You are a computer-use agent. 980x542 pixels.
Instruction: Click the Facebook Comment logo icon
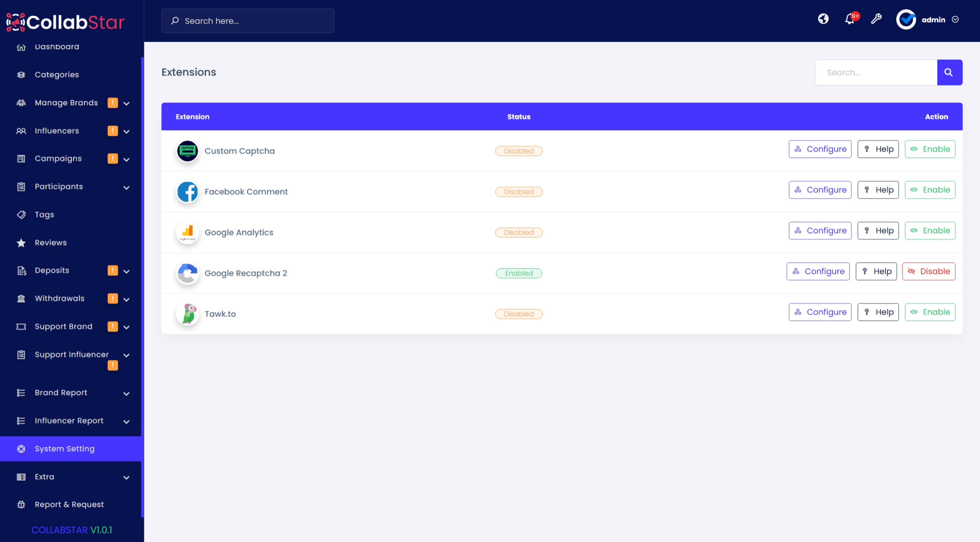(187, 192)
